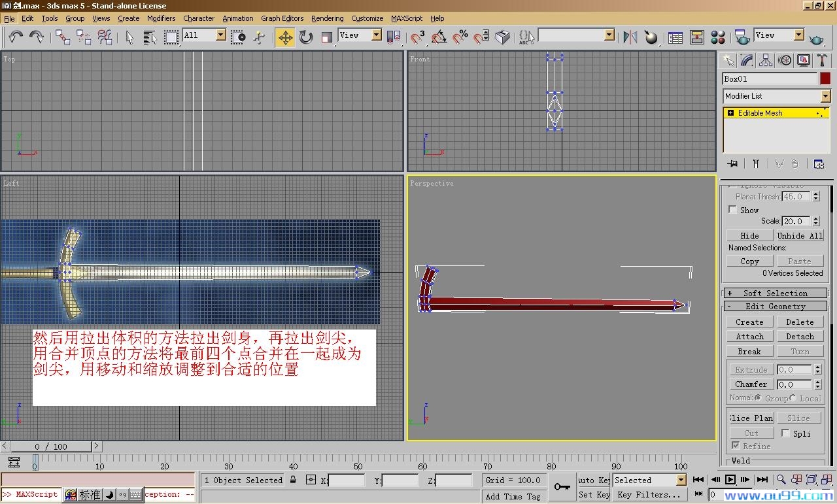Open the Character menu
This screenshot has width=837, height=504.
199,18
